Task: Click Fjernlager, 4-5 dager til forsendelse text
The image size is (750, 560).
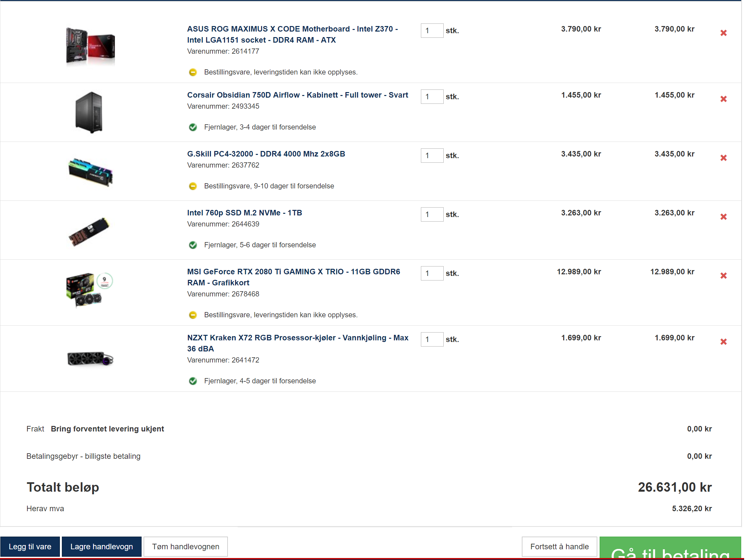Action: tap(260, 381)
